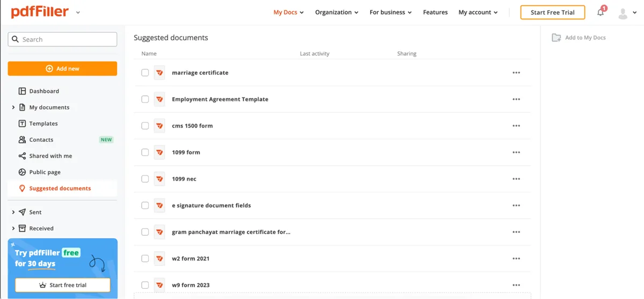Viewport: 644px width, 299px height.
Task: Open the dropdown arrow beside pdfFiller logo
Action: click(78, 12)
